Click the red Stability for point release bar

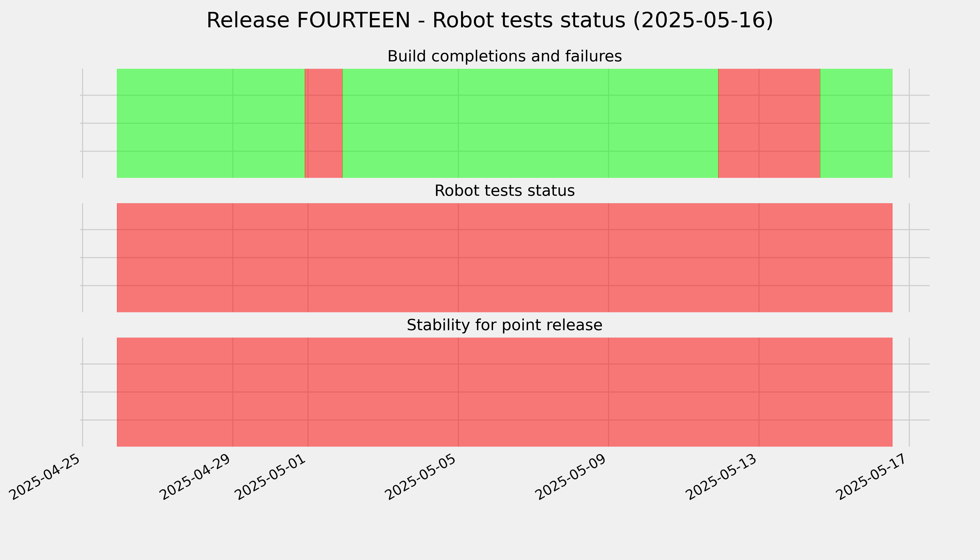click(x=505, y=392)
